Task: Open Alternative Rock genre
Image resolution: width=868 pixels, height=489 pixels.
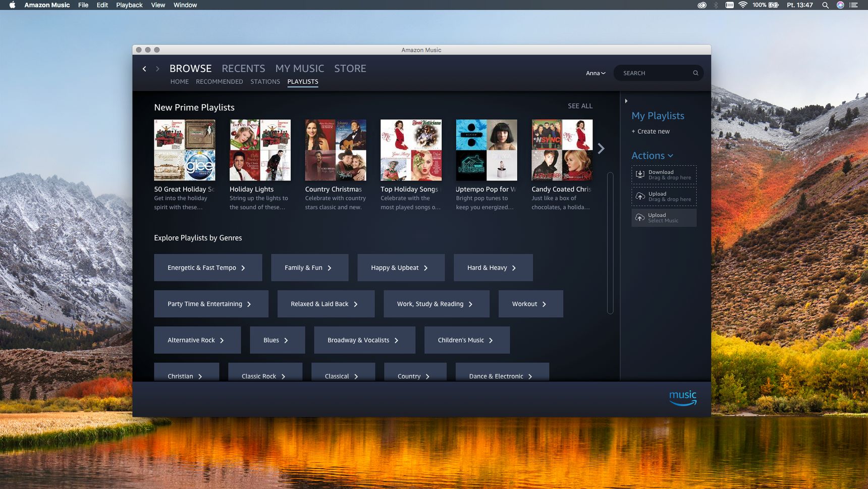Action: (x=197, y=340)
